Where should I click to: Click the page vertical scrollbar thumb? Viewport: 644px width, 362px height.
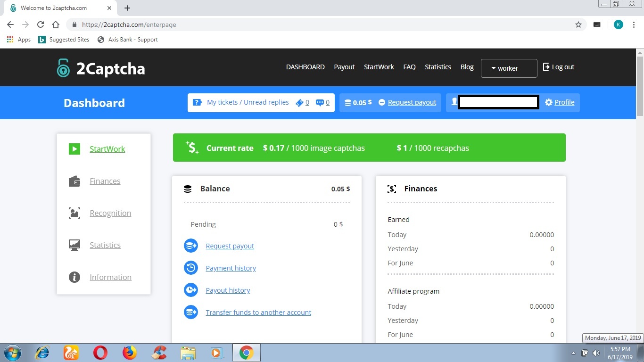pos(640,86)
